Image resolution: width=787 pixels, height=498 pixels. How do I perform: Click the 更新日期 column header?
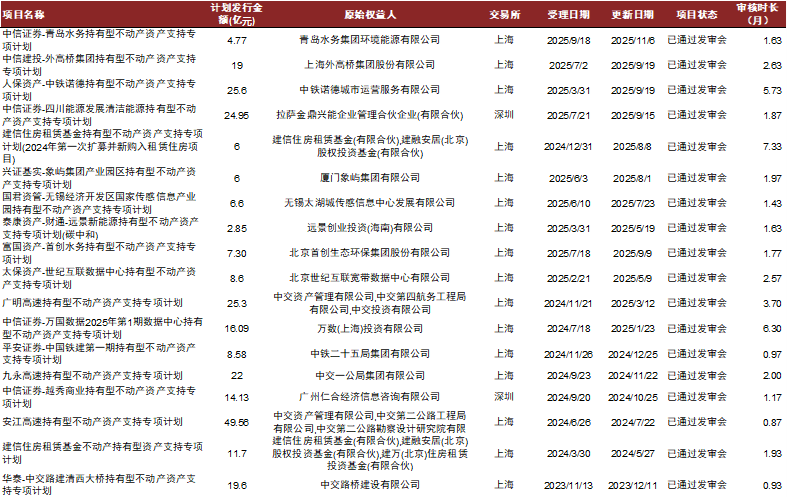[632, 15]
